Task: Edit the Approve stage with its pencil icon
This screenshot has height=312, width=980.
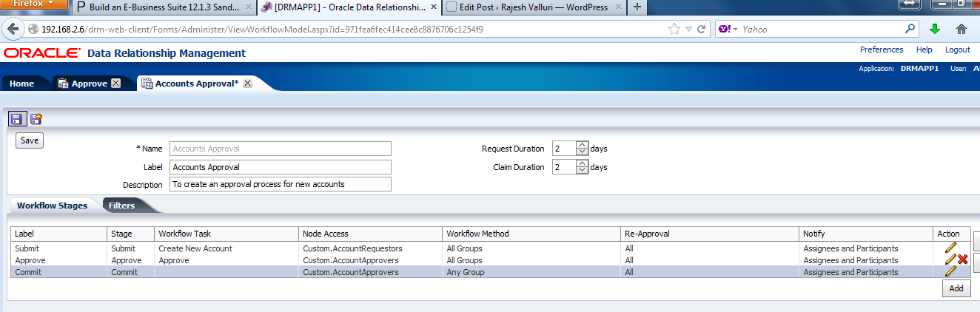Action: coord(950,260)
